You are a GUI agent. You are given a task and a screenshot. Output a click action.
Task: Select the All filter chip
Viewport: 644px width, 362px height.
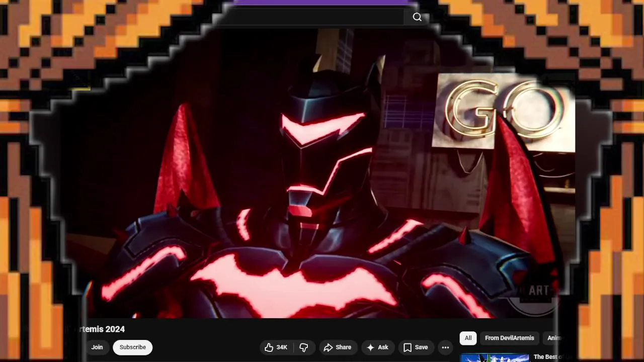(x=468, y=338)
